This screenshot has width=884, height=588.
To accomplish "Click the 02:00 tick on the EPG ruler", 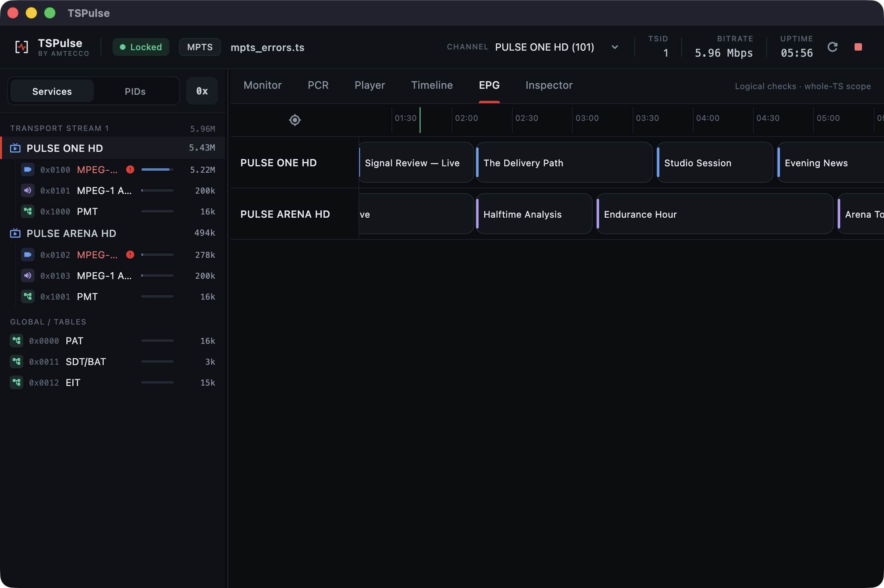I will click(x=466, y=118).
